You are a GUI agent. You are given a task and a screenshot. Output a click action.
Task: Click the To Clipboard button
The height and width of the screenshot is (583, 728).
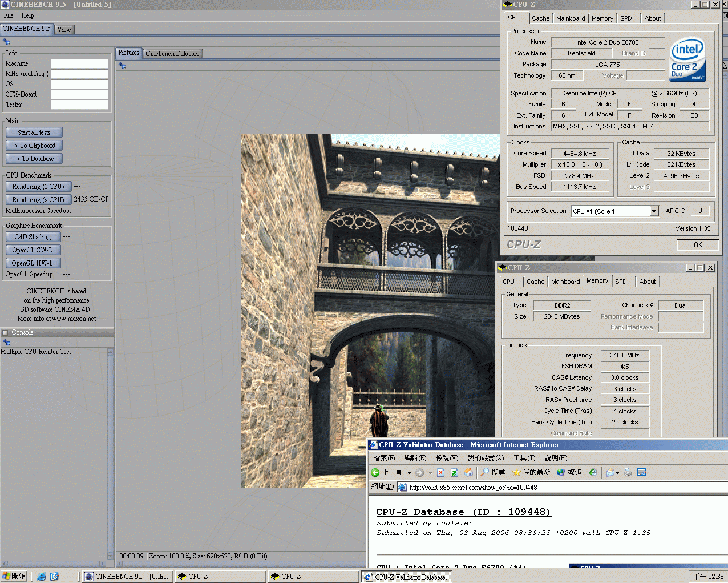click(34, 146)
